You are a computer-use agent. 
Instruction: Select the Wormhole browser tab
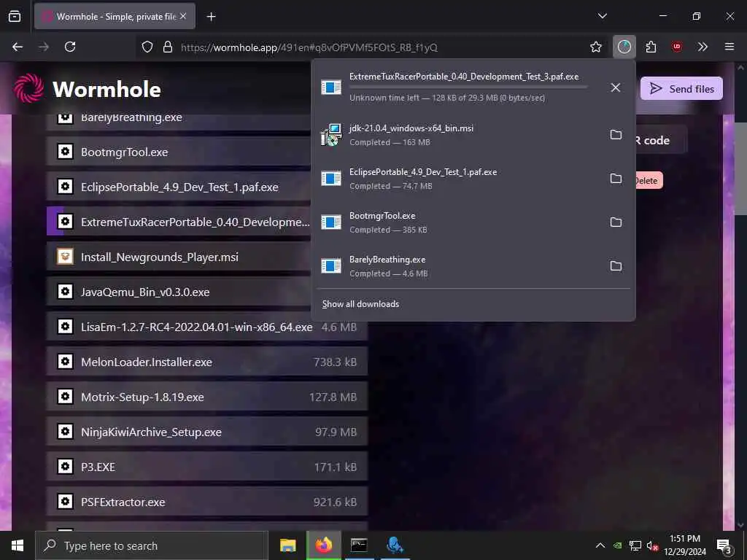(x=115, y=17)
